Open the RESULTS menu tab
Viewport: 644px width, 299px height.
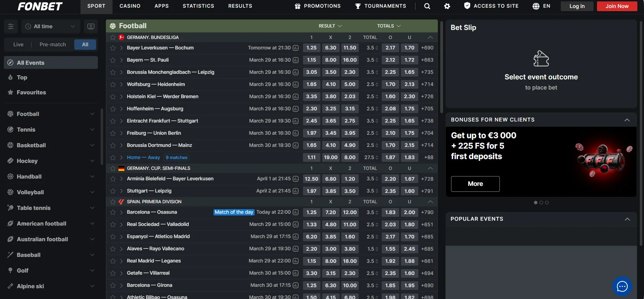coord(240,6)
